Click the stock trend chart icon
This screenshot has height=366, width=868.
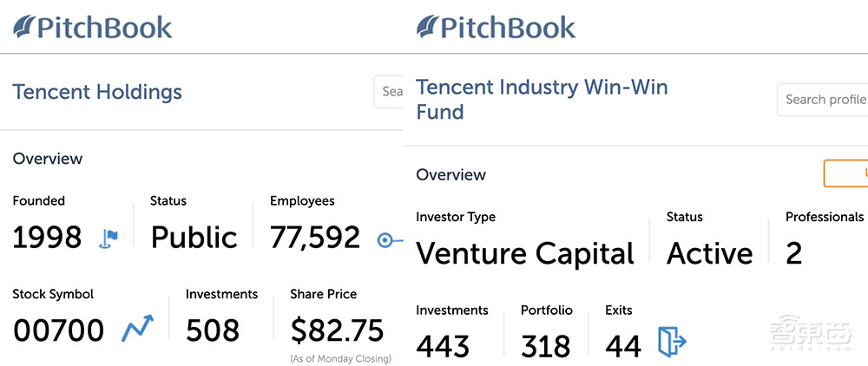click(137, 330)
